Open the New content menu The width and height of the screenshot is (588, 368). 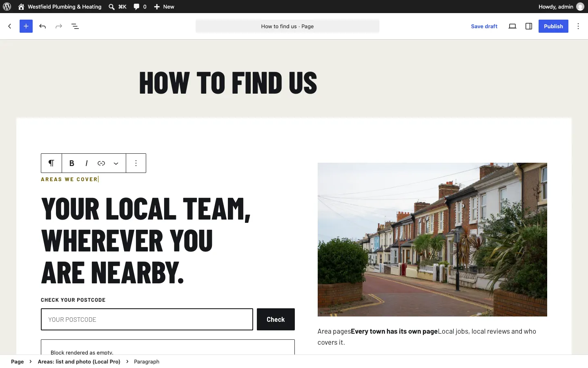click(x=164, y=7)
